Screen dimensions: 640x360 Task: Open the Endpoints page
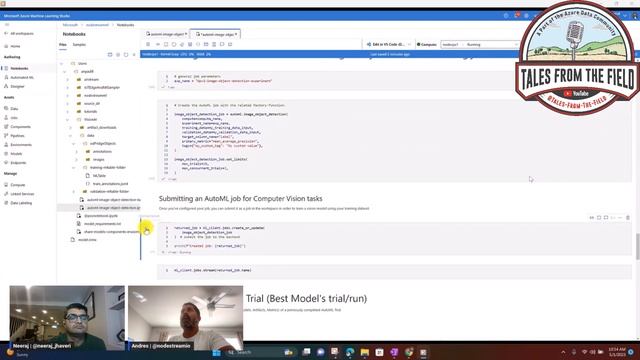[x=16, y=162]
